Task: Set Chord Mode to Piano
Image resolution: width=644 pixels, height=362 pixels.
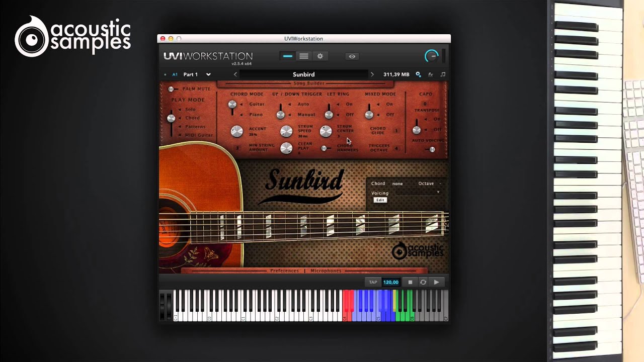Action: 256,115
